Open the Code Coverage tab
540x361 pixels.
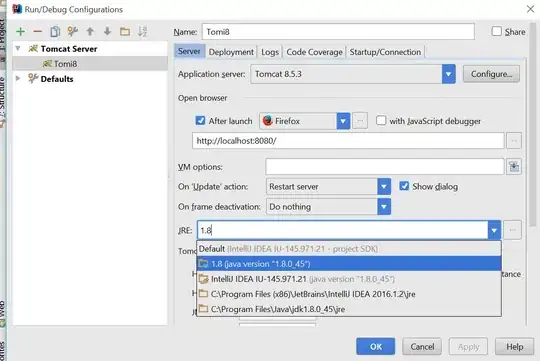click(314, 52)
